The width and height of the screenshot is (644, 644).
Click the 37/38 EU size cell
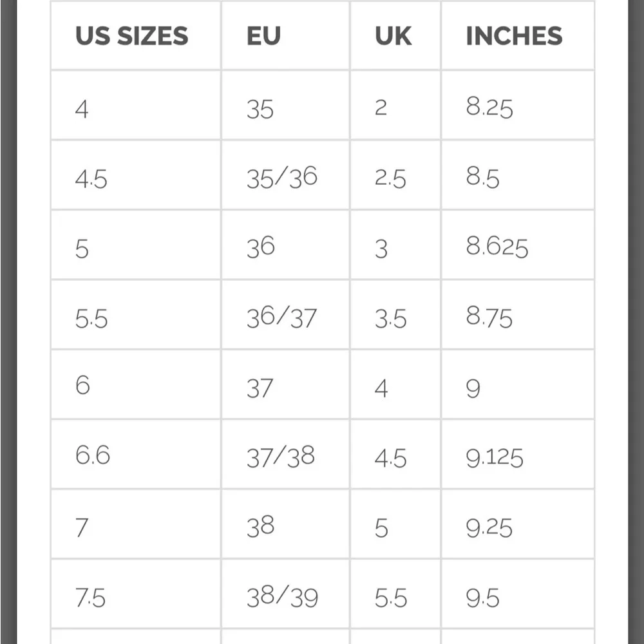(x=281, y=457)
